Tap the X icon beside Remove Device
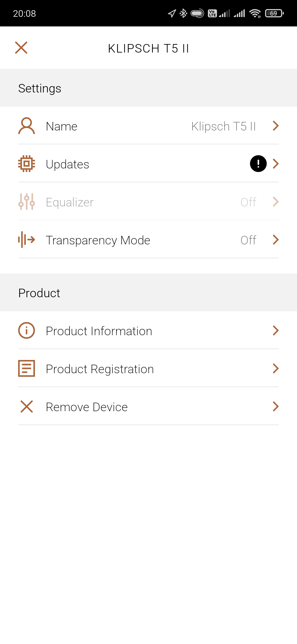This screenshot has height=644, width=297. 26,406
